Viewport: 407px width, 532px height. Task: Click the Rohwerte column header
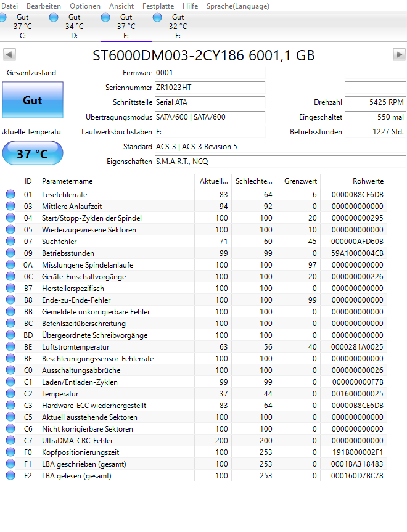click(x=353, y=181)
